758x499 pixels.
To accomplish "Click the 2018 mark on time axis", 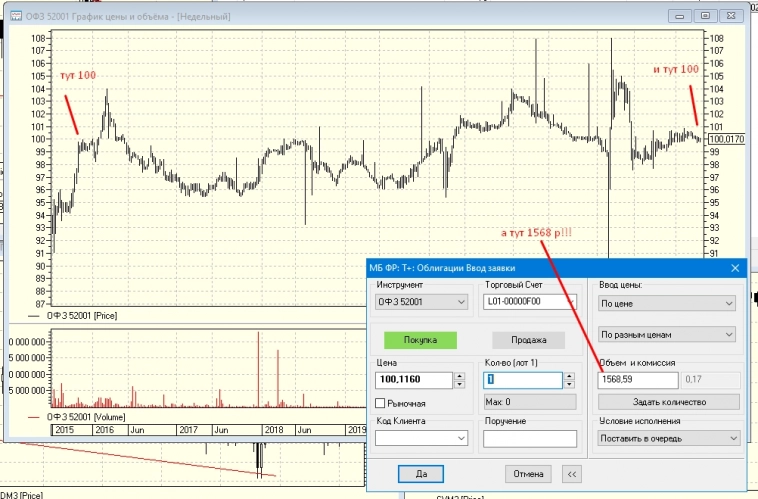I will 274,430.
